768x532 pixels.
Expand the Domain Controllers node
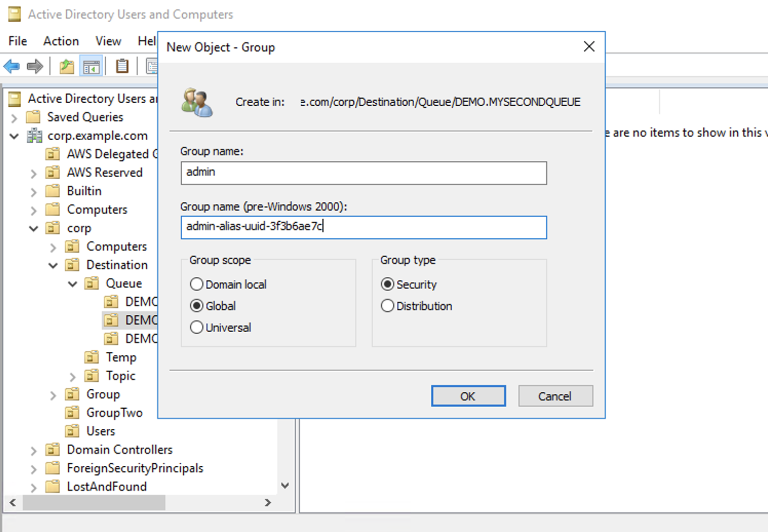33,450
